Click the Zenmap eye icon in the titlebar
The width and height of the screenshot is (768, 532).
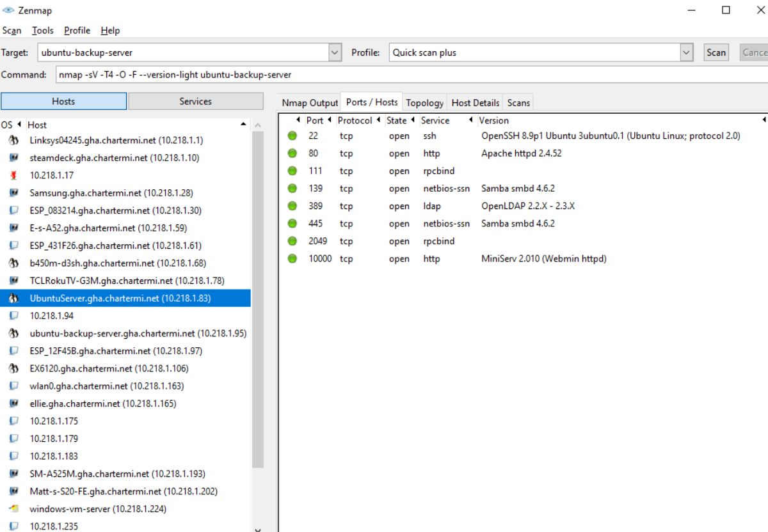(9, 10)
